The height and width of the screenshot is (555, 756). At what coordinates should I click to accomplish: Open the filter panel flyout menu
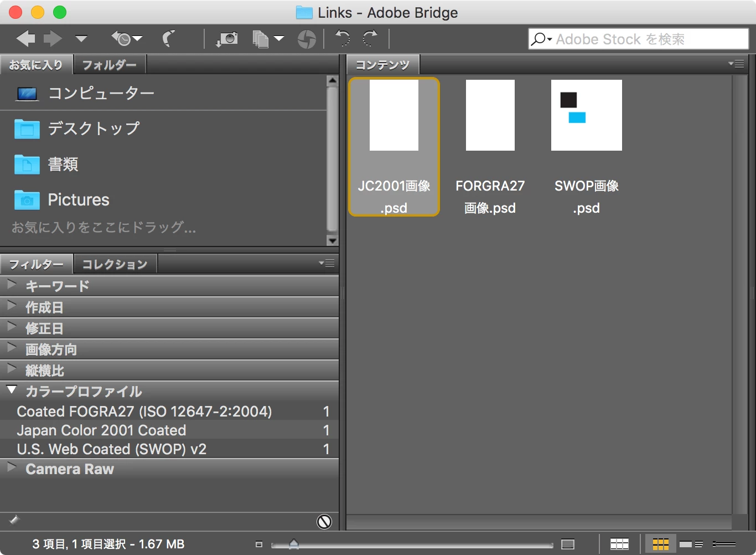[x=327, y=264]
